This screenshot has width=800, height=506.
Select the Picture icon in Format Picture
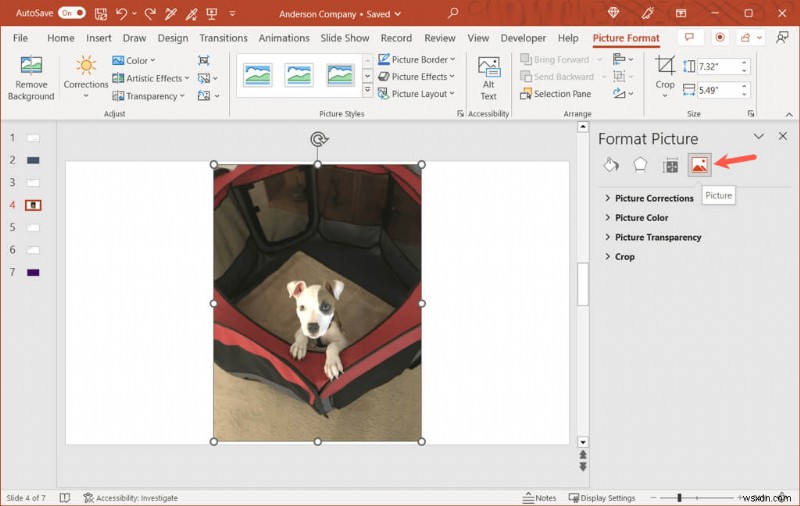point(699,165)
